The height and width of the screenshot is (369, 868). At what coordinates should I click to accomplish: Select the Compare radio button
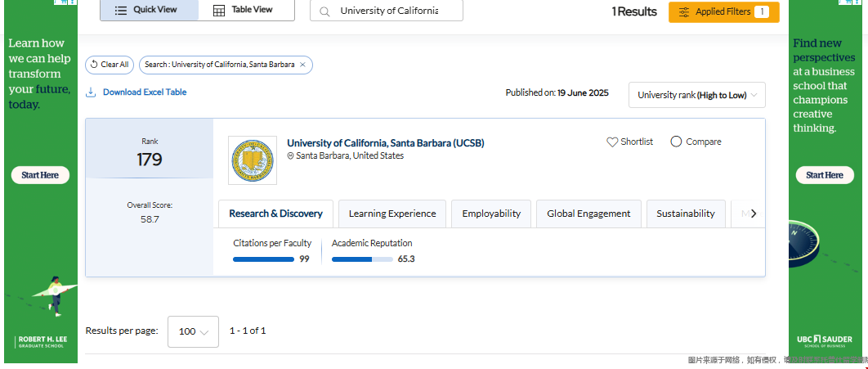click(x=676, y=142)
